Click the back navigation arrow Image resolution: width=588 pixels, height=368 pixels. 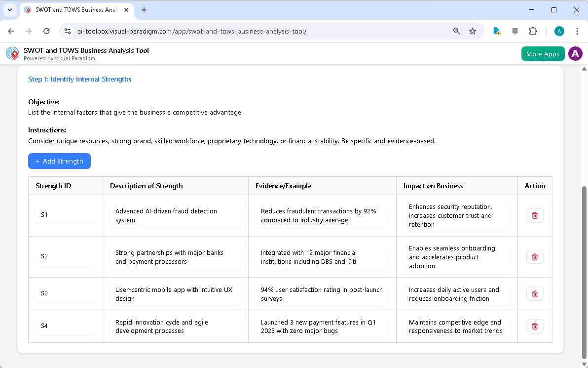click(11, 31)
